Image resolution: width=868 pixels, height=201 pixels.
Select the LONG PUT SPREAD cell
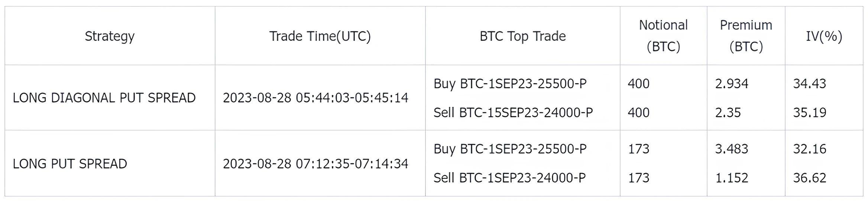click(70, 164)
